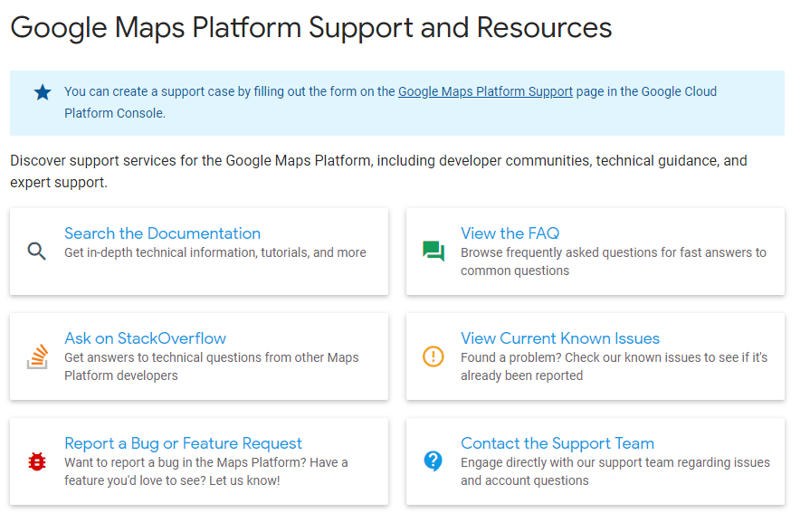Open View Current Known Issues
810x532 pixels.
(x=559, y=338)
